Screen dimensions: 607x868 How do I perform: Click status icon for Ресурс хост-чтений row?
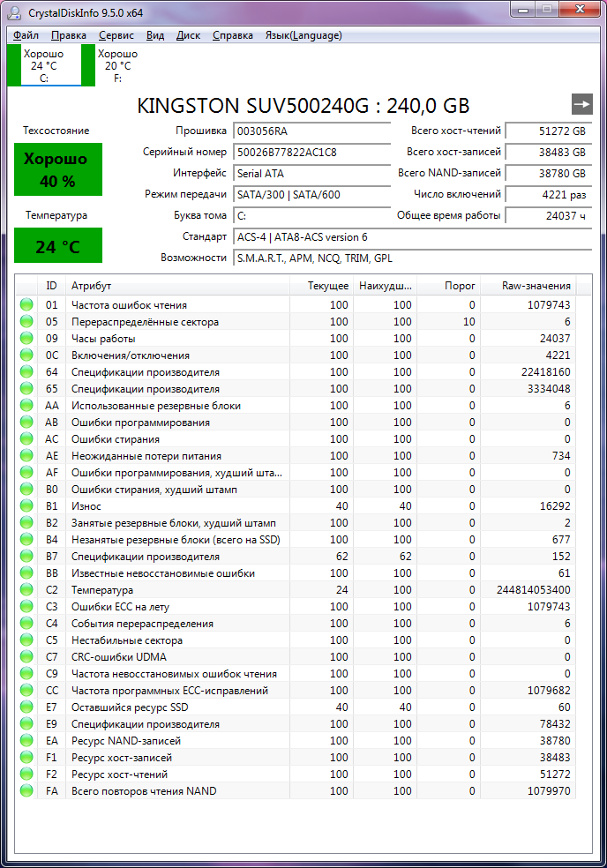pos(26,774)
